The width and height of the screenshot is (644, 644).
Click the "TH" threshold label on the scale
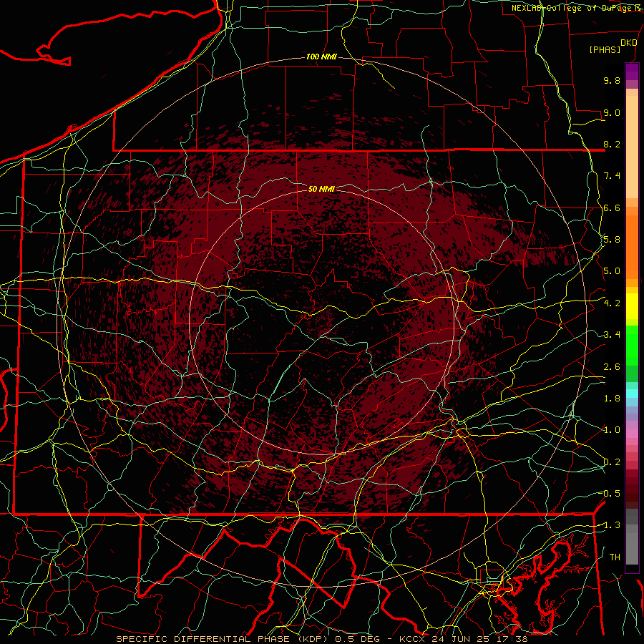point(615,557)
